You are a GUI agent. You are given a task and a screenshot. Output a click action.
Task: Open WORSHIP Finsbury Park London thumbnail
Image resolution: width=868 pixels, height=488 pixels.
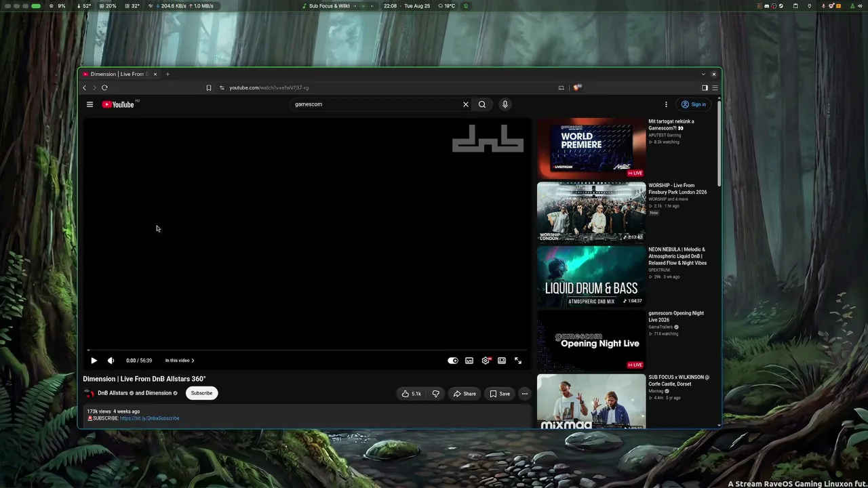(591, 212)
